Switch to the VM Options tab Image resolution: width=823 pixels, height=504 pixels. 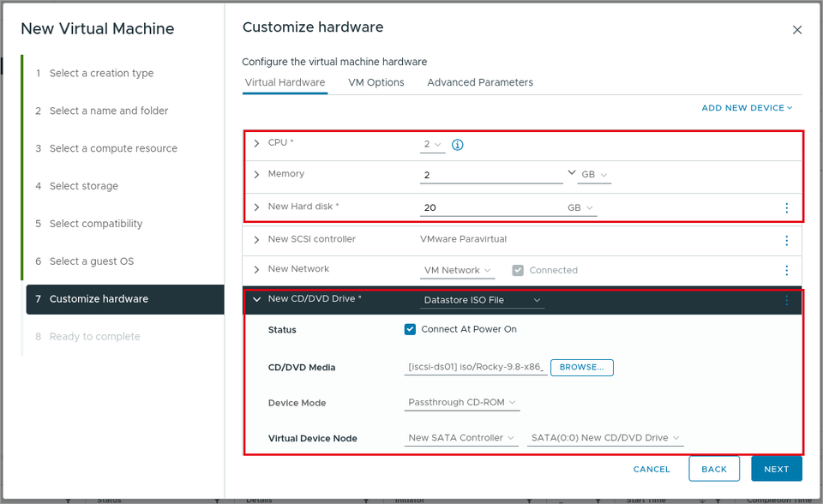376,82
